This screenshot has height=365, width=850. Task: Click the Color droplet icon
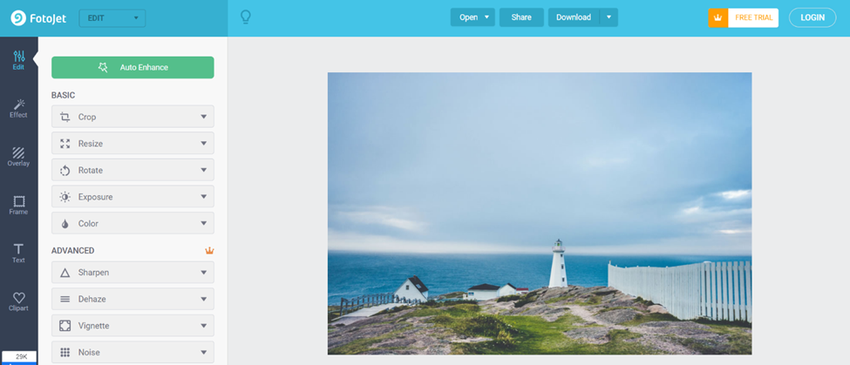point(65,223)
